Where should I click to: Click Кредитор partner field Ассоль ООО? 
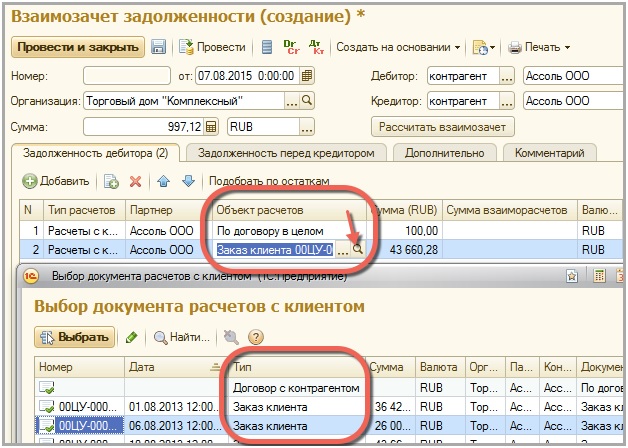574,101
